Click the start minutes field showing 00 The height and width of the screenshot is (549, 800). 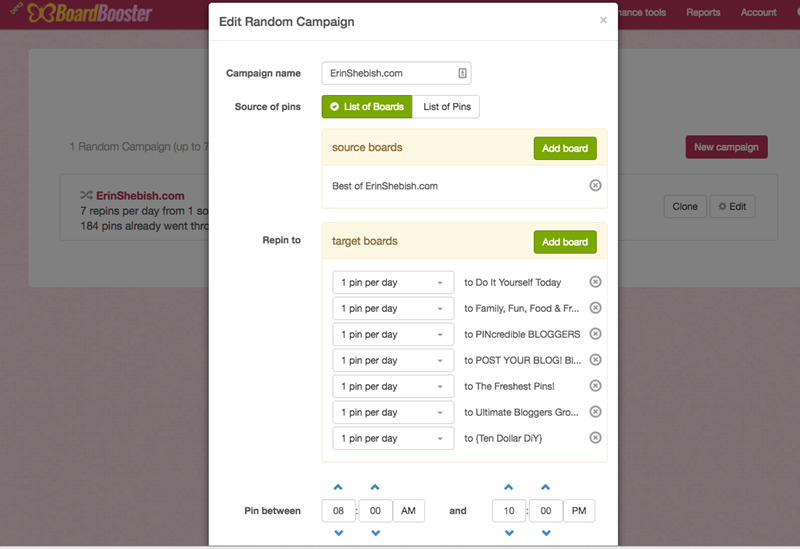(x=375, y=511)
